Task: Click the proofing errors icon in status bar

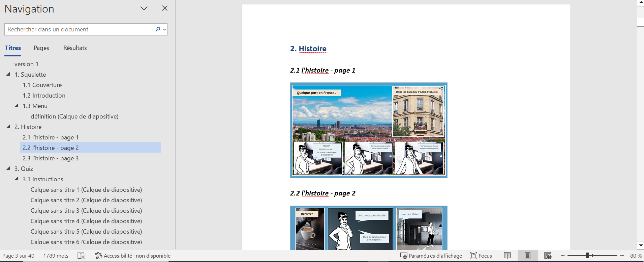Action: click(x=81, y=256)
